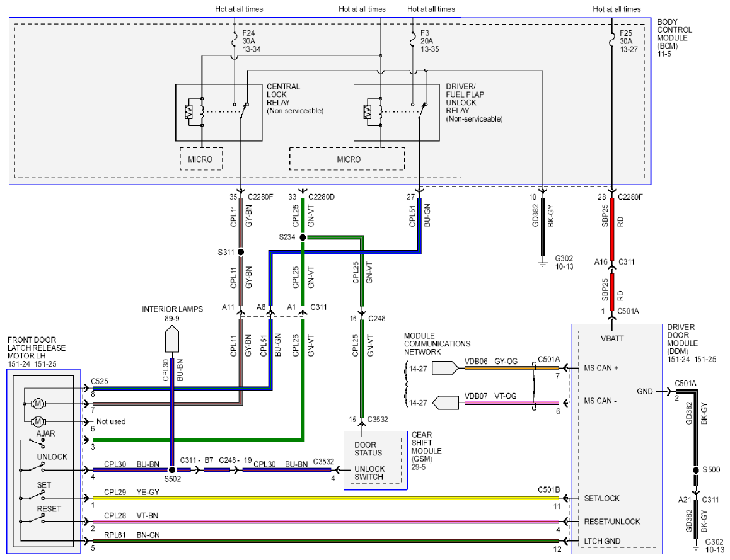730x560 pixels.
Task: Click the black GD382 BK-GY wire at pin 10
Action: (542, 227)
